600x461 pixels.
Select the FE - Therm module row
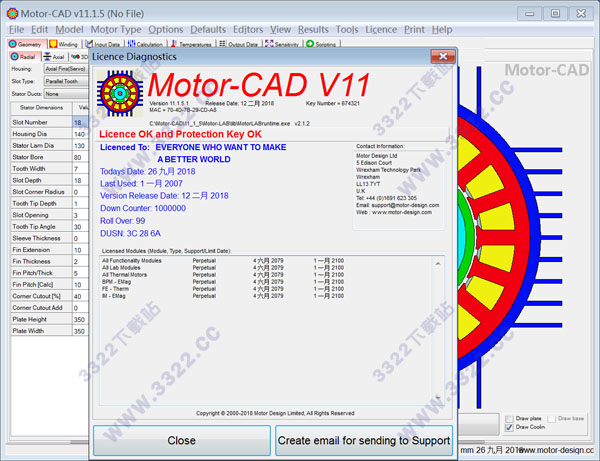pyautogui.click(x=223, y=289)
